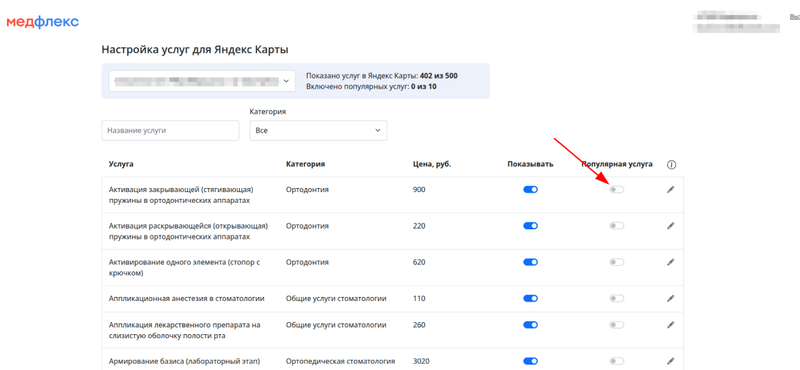The height and width of the screenshot is (370, 800).
Task: Click the Показано услуг 402 из 500 text
Action: (x=382, y=76)
